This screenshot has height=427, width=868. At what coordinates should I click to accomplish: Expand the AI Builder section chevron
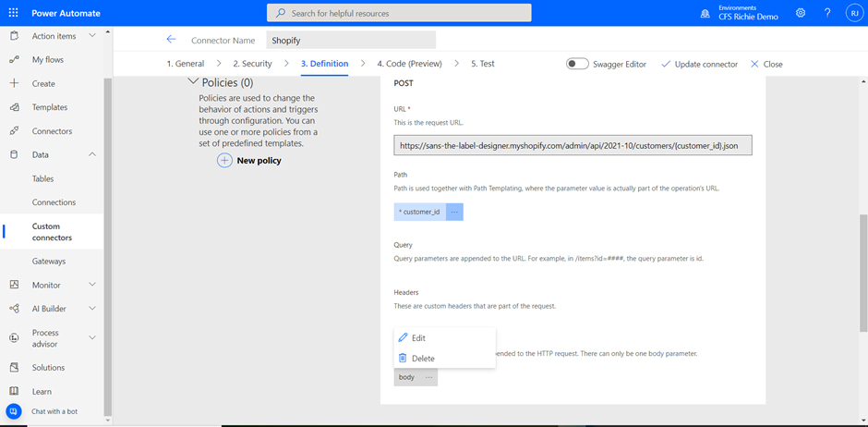(x=92, y=309)
